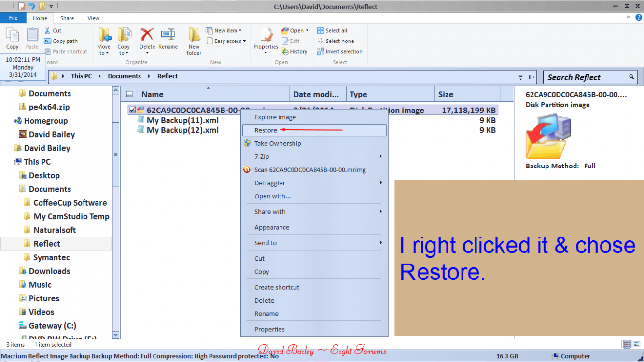Click Create shortcut in context menu
Image resolution: width=644 pixels, height=362 pixels.
click(x=314, y=287)
